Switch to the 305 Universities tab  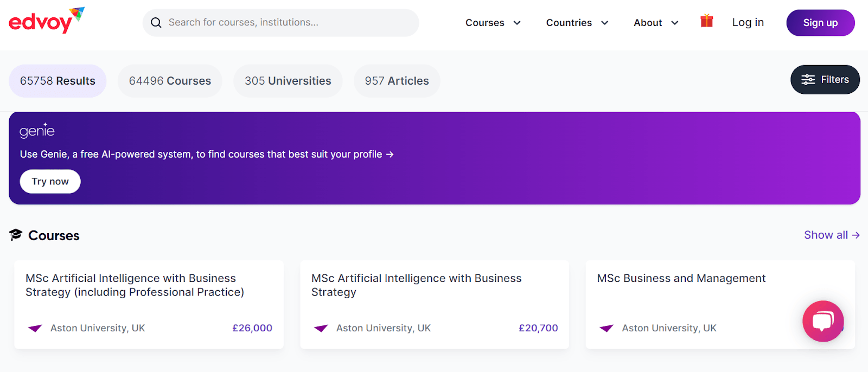288,81
